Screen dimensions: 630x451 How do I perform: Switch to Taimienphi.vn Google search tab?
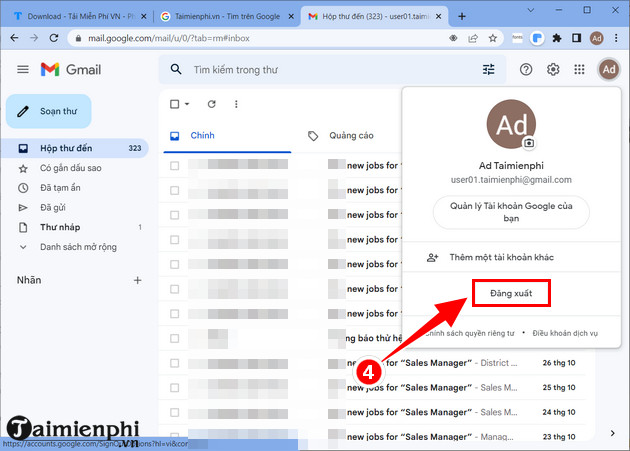[227, 16]
